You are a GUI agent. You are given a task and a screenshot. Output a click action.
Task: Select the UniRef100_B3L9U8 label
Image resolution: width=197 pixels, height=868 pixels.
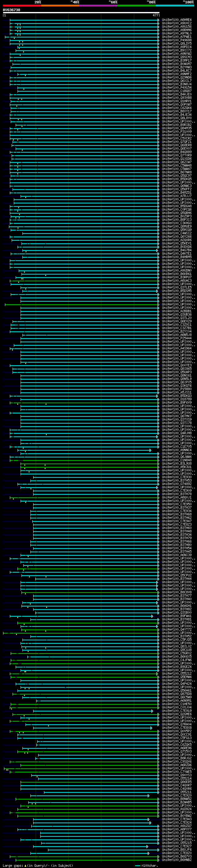(x=177, y=464)
